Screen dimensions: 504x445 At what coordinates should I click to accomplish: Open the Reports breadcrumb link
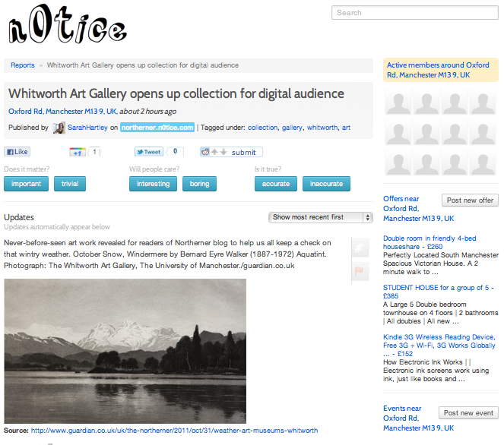[x=23, y=65]
